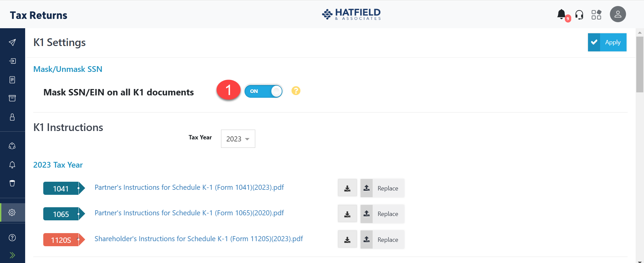This screenshot has height=263, width=644.
Task: Open the settings gear in sidebar
Action: click(12, 212)
